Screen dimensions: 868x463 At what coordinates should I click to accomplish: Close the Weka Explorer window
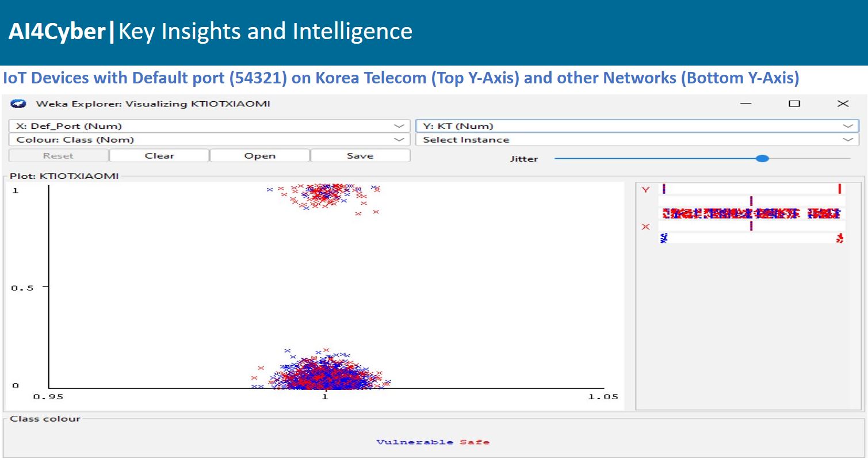(x=843, y=104)
